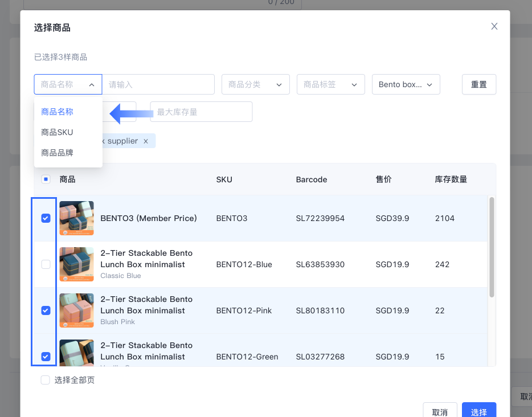The height and width of the screenshot is (417, 532).
Task: Click the 售价 column header
Action: coord(383,179)
